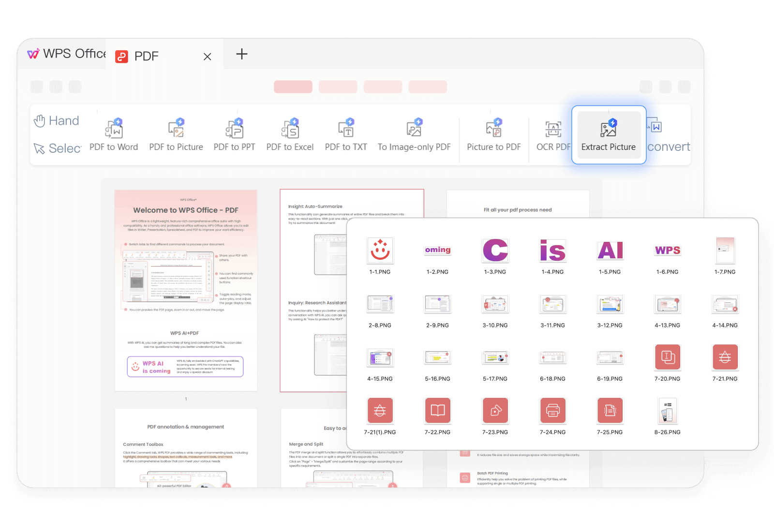
Task: Open a new tab with plus icon
Action: click(x=241, y=54)
